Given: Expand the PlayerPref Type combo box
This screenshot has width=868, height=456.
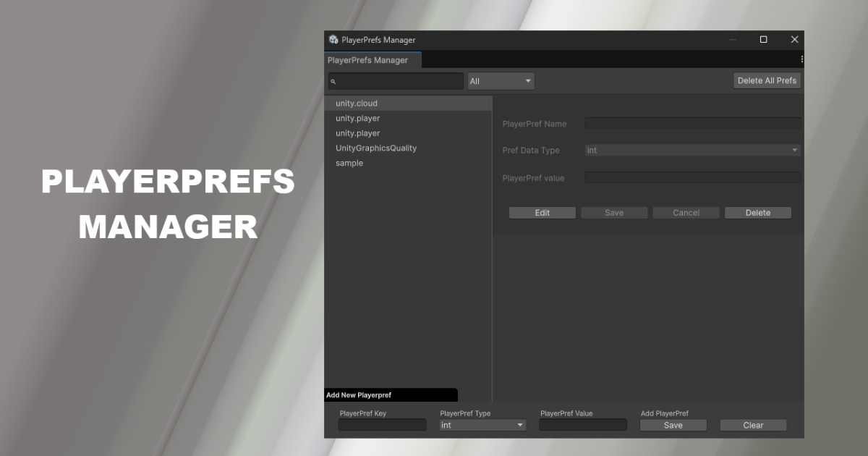Looking at the screenshot, I should [x=482, y=425].
